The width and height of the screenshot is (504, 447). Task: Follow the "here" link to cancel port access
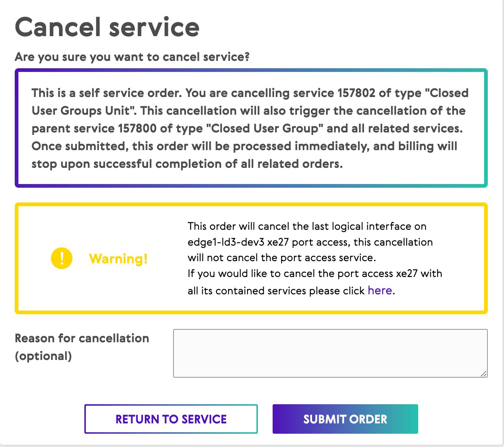tap(379, 291)
